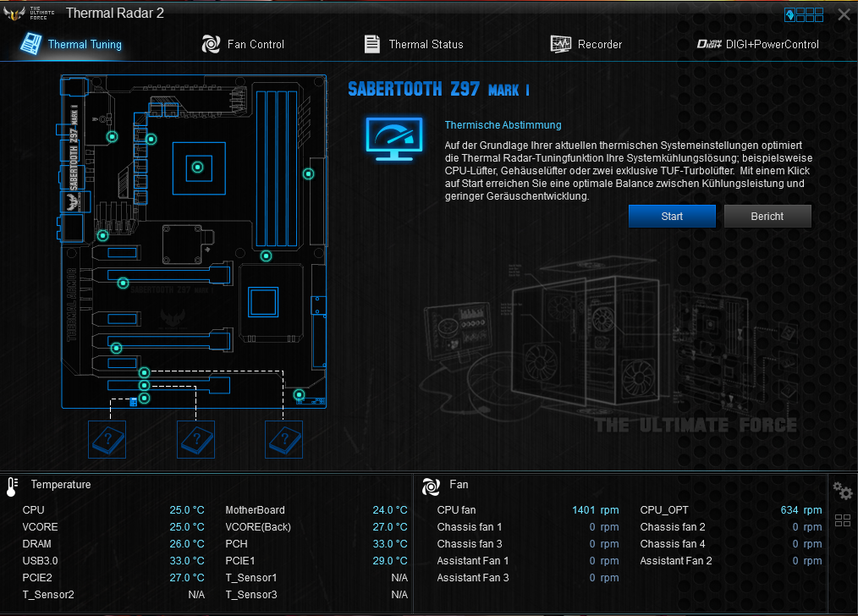Select the USB3.0 temperature row label

[40, 561]
